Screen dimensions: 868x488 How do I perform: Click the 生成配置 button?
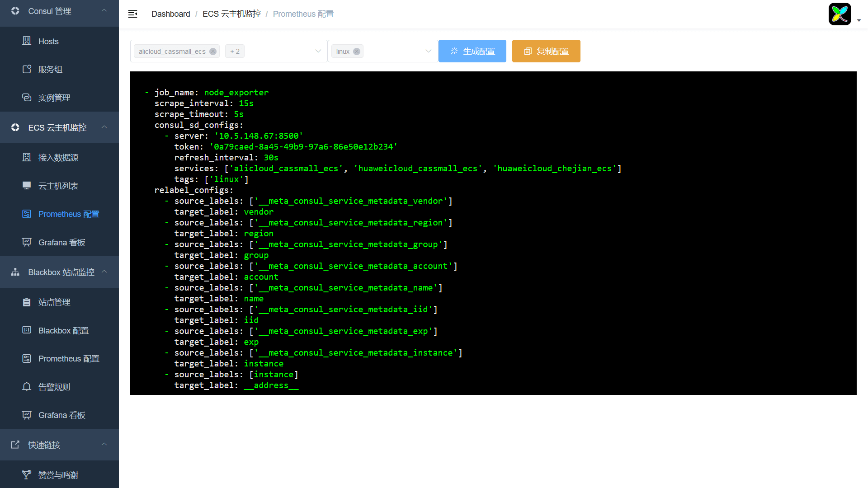click(472, 51)
